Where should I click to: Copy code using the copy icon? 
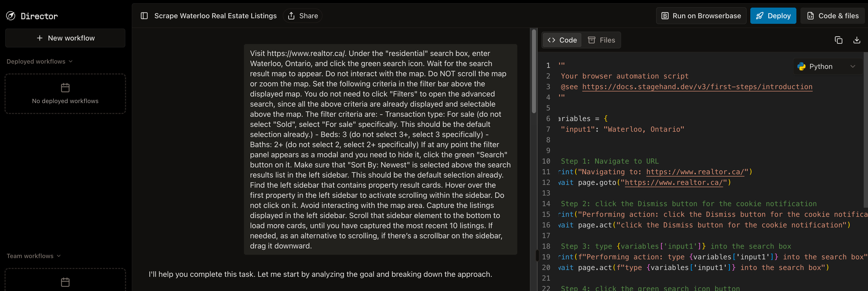838,40
